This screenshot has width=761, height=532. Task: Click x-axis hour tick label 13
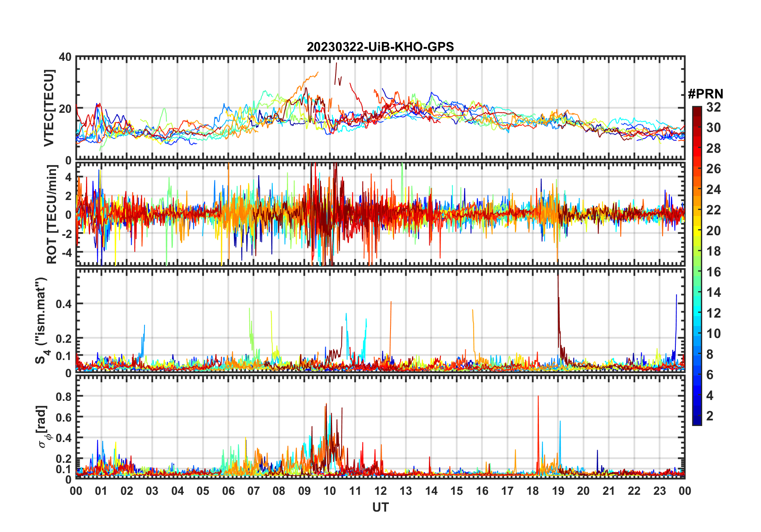point(406,491)
